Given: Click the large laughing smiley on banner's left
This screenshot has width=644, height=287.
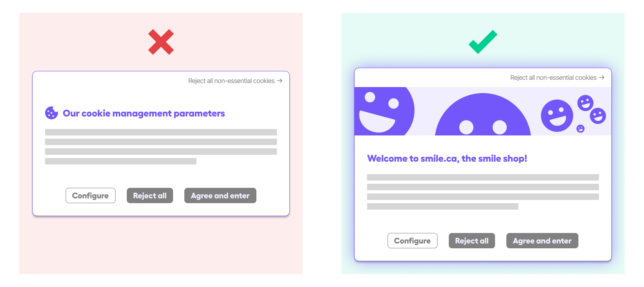Looking at the screenshot, I should (x=384, y=111).
